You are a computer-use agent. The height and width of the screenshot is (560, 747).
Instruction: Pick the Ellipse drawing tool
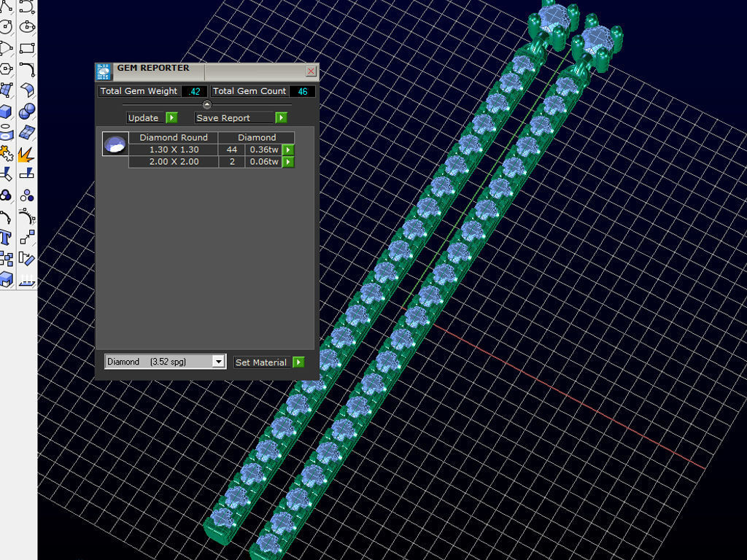click(x=28, y=28)
